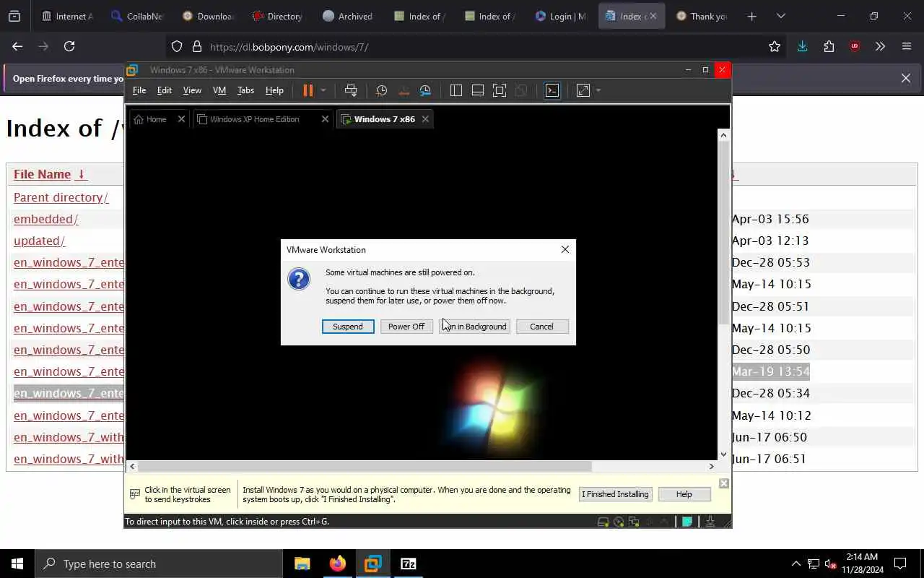Click the VM vertical scrollbar
Screen dimensions: 924x578
click(x=723, y=233)
